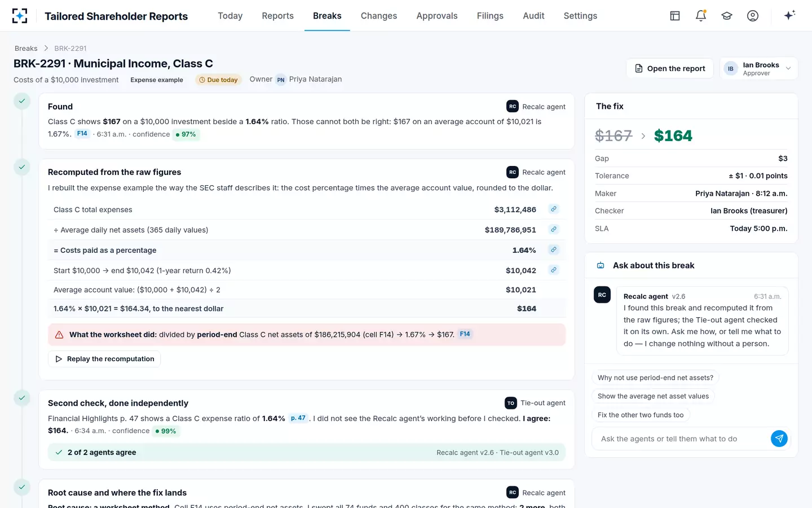Screen dimensions: 812x508
Task: Click the Recalc agent RC avatar in chat
Action: [602, 295]
